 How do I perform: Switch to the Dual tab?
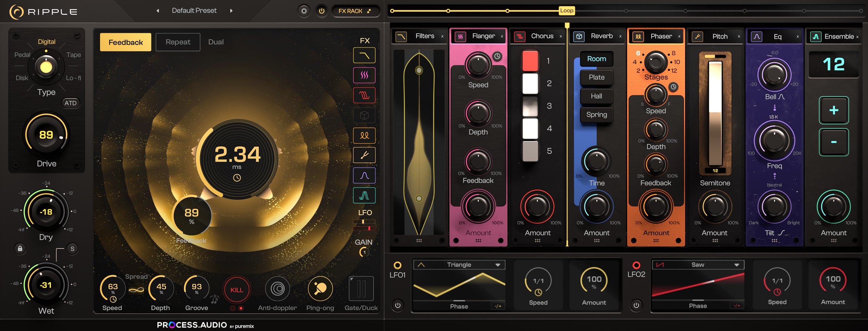click(x=216, y=42)
